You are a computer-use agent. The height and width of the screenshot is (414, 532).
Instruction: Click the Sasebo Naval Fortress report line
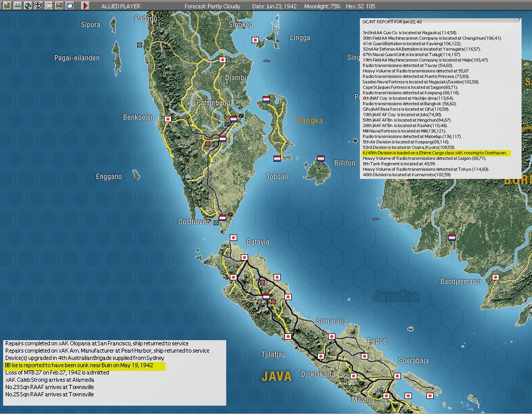coord(421,82)
